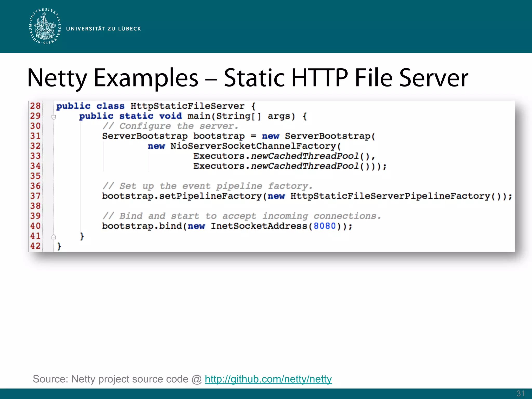Click the slide number 31
This screenshot has height=399, width=532.
[521, 393]
